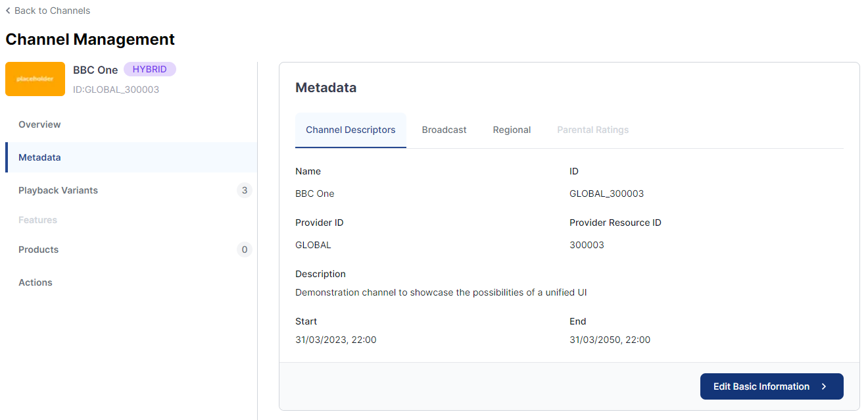
Task: Select Overview in the channel sidebar
Action: click(x=39, y=124)
